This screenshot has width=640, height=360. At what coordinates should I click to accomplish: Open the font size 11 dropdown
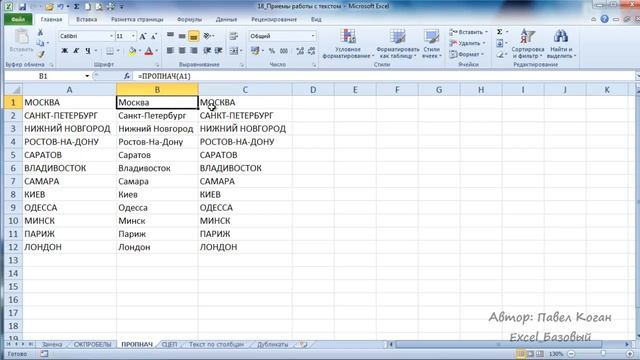[133, 36]
